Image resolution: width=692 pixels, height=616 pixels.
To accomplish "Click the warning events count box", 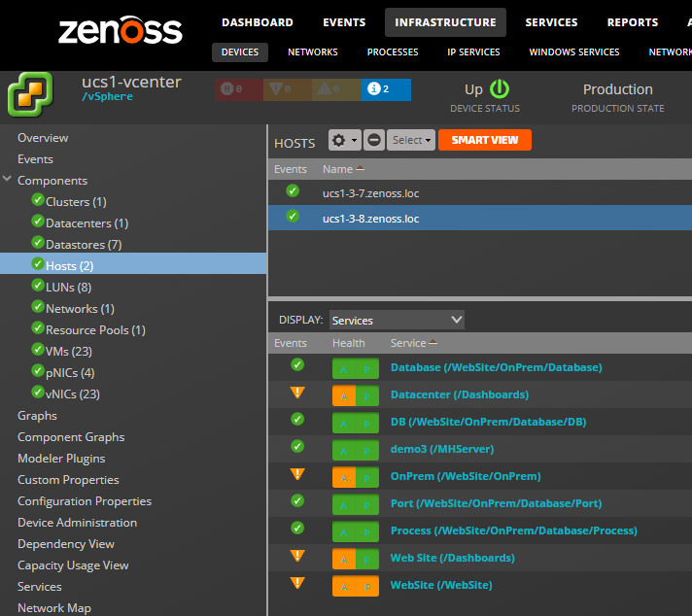I will tap(336, 89).
